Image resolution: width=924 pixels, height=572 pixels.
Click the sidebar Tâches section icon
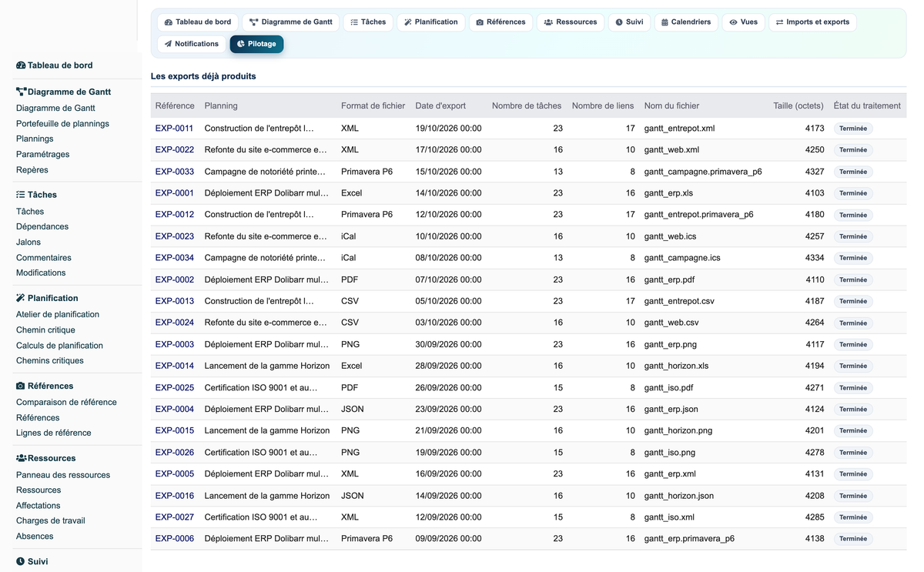point(21,195)
